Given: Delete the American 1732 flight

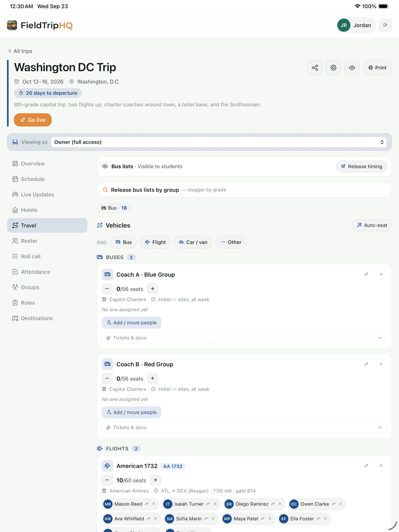Looking at the screenshot, I should (x=381, y=466).
